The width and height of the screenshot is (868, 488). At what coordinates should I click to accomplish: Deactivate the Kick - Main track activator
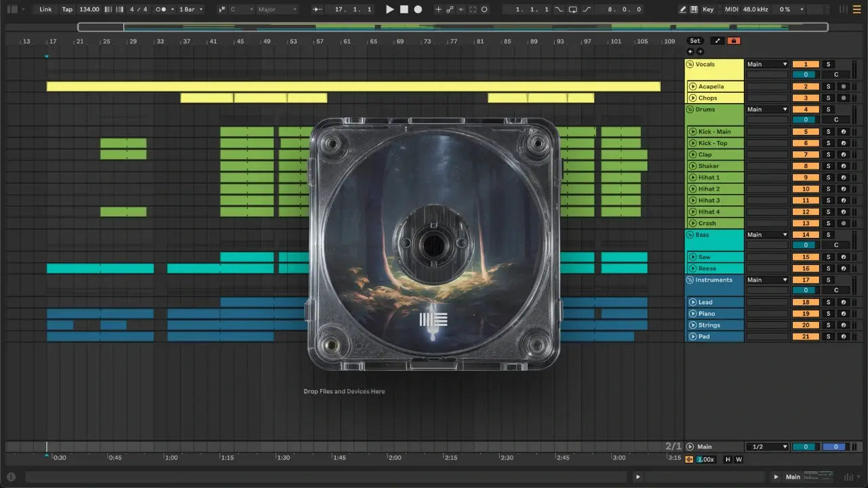tap(806, 132)
